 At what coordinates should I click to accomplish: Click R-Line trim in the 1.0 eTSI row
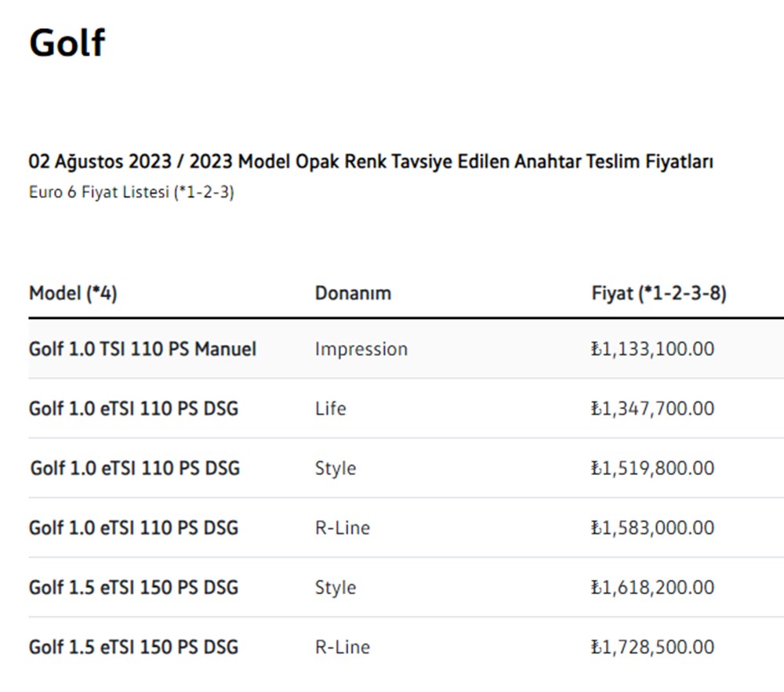pos(342,527)
